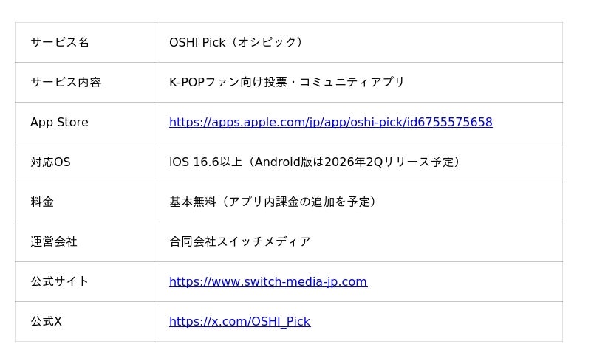Viewport: 591px width, 364px height.
Task: Open the x.com/OSHI_Pick link
Action: coord(239,322)
